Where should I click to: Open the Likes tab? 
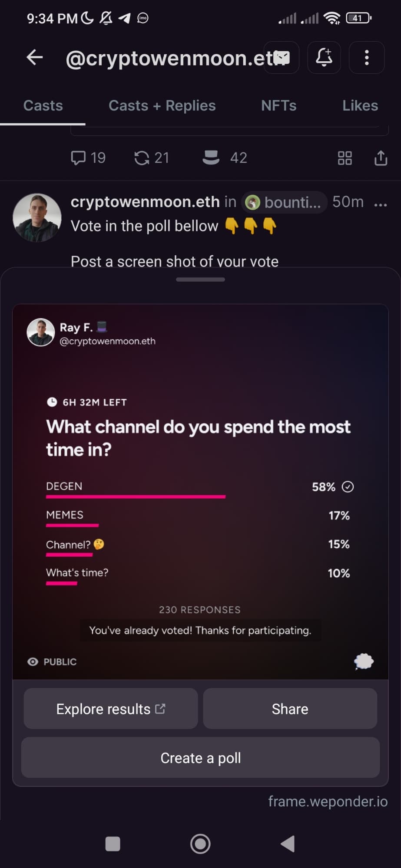tap(360, 105)
